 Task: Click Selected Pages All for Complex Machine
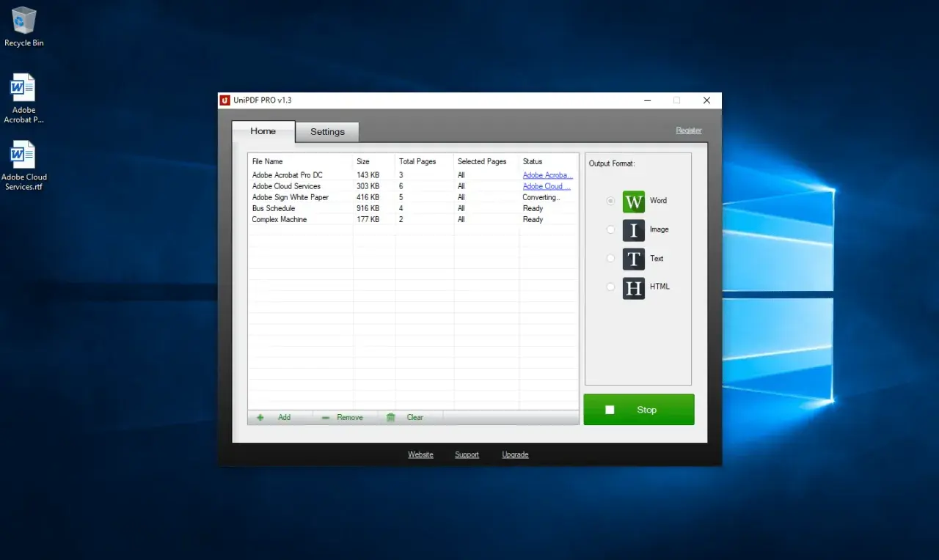coord(461,219)
